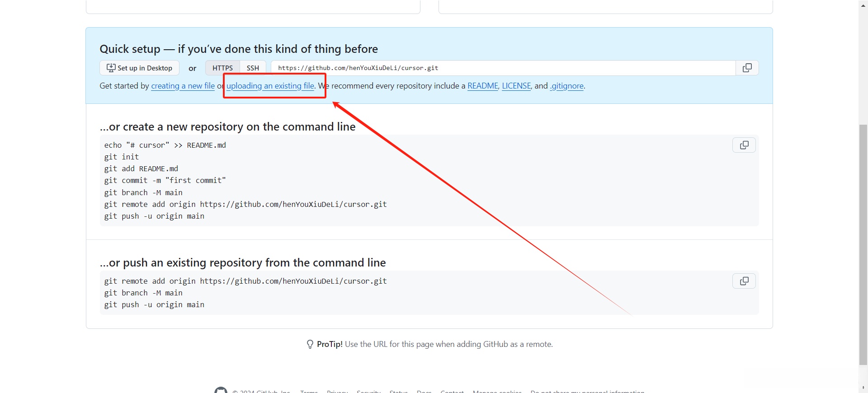Viewport: 868px width, 393px height.
Task: Click git remote add origin in create section
Action: [x=245, y=204]
